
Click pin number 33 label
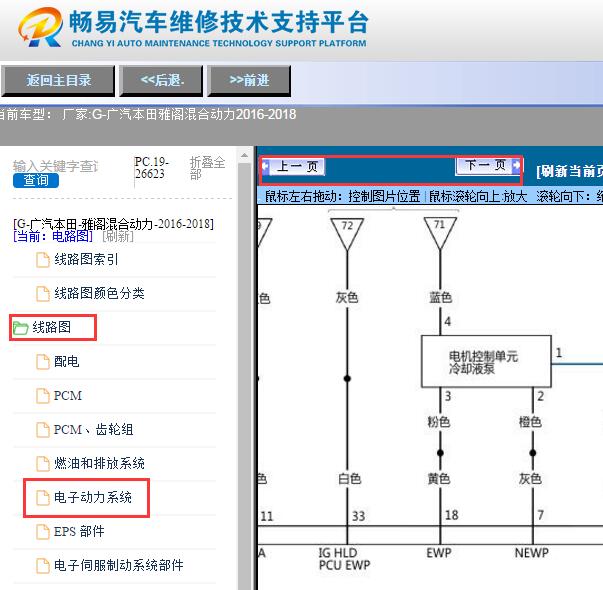(358, 516)
